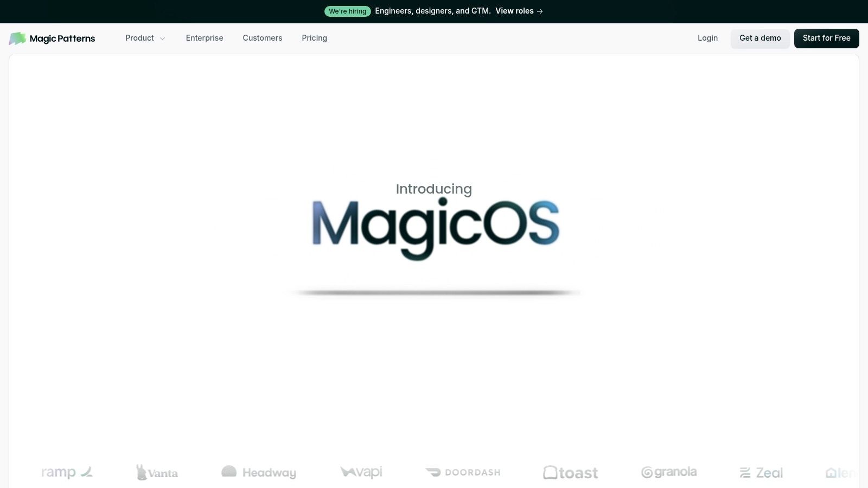Click the ramp customer logo
868x488 pixels.
click(x=67, y=472)
